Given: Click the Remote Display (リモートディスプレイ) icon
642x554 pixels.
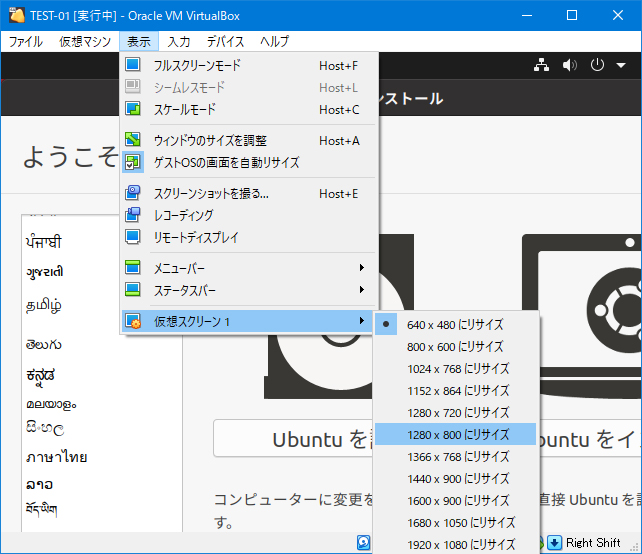Looking at the screenshot, I should (133, 237).
